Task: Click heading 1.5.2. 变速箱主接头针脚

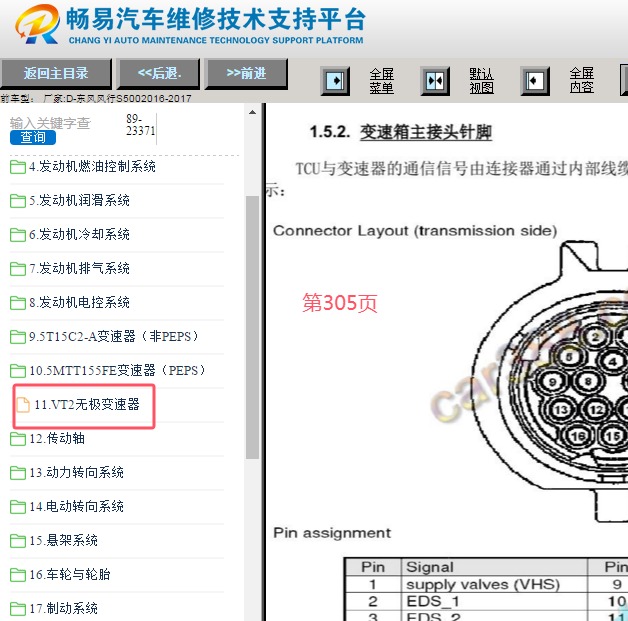Action: click(401, 132)
